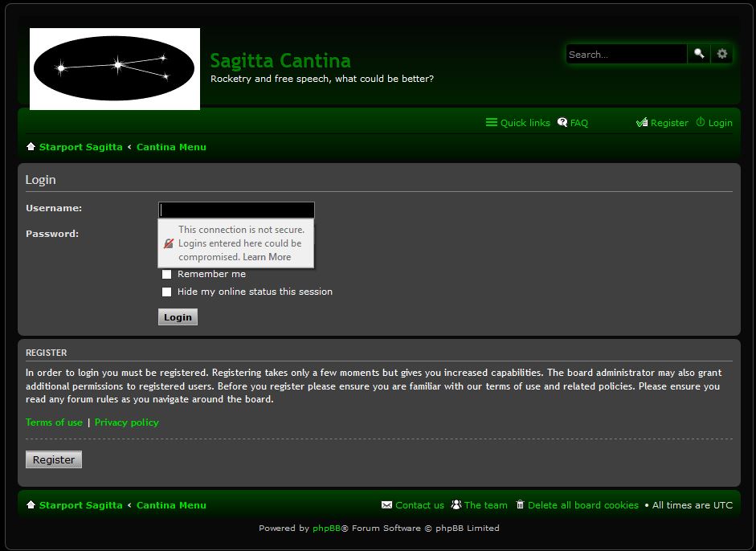Viewport: 756px width, 551px height.
Task: Open Cantina Menu in top breadcrumb
Action: (x=171, y=147)
